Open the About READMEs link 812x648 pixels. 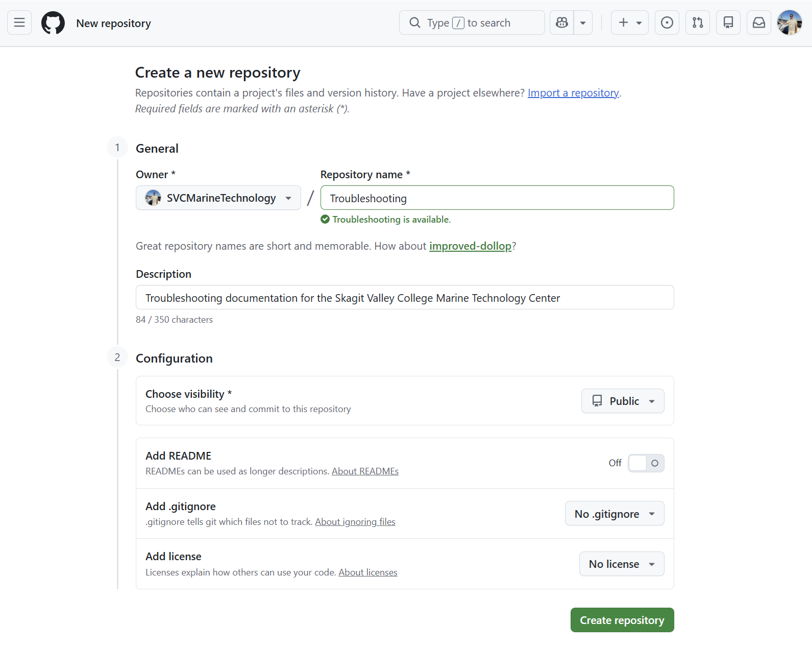click(365, 471)
